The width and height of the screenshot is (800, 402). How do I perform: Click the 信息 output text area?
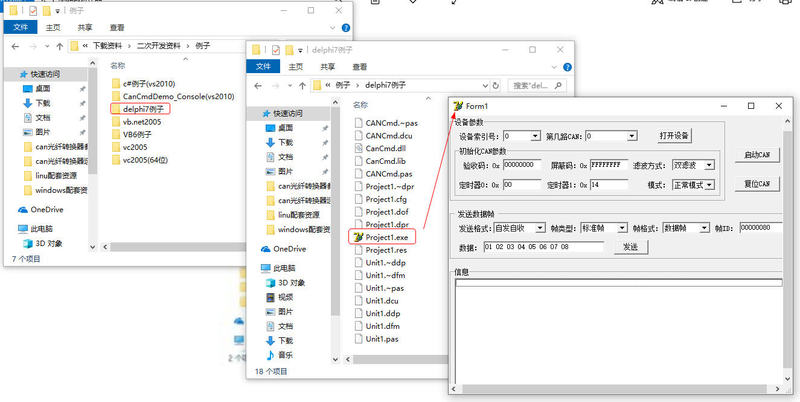[618, 331]
